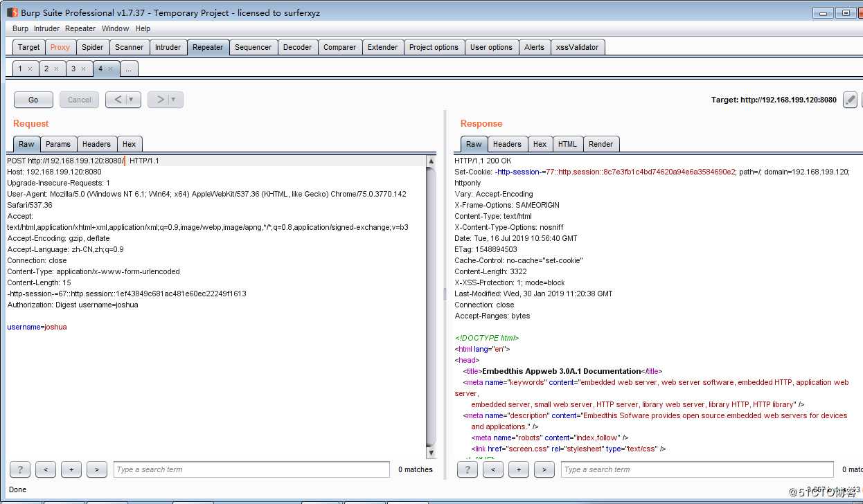The image size is (863, 504).
Task: Open the Request Headers tab
Action: tap(96, 144)
